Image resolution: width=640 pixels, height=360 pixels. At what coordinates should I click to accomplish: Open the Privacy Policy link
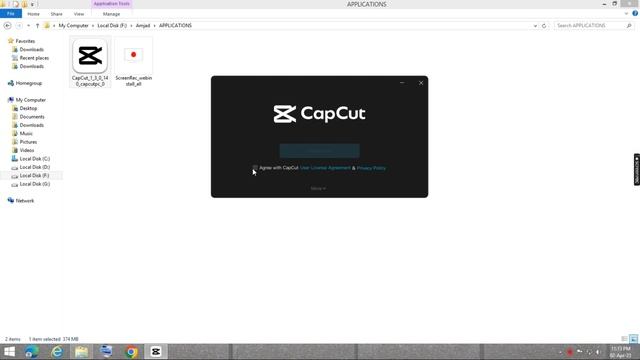(371, 168)
